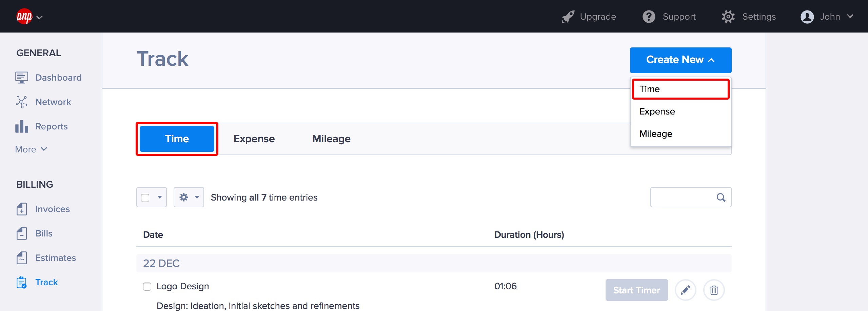
Task: Click the search magnifier icon
Action: [x=721, y=197]
